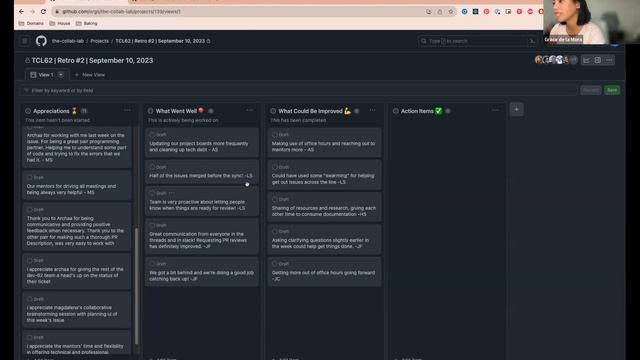Add a new column with the plus button
Viewport: 640px width, 360px height.
(x=516, y=109)
